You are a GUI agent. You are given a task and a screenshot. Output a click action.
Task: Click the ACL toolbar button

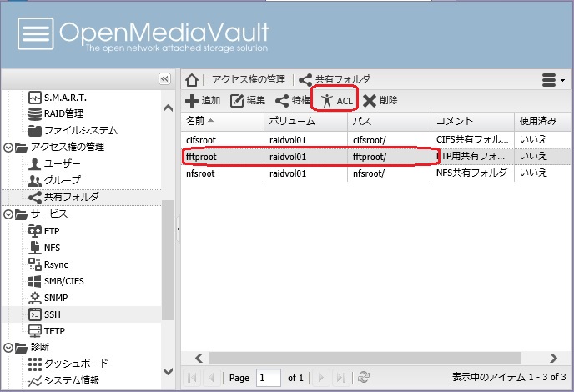pyautogui.click(x=336, y=101)
